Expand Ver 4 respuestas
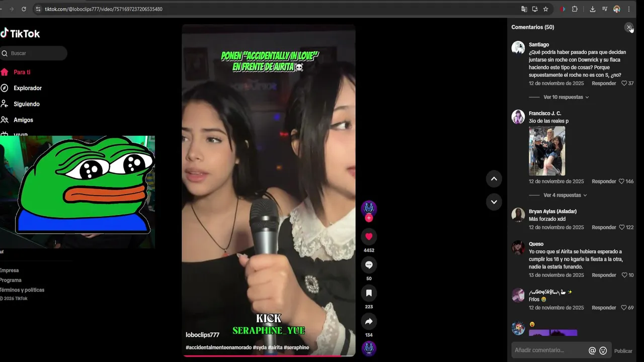This screenshot has width=644, height=362. coord(565,195)
